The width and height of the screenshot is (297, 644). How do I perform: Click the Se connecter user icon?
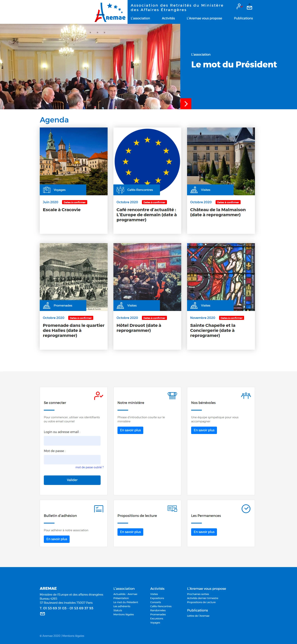click(x=98, y=396)
